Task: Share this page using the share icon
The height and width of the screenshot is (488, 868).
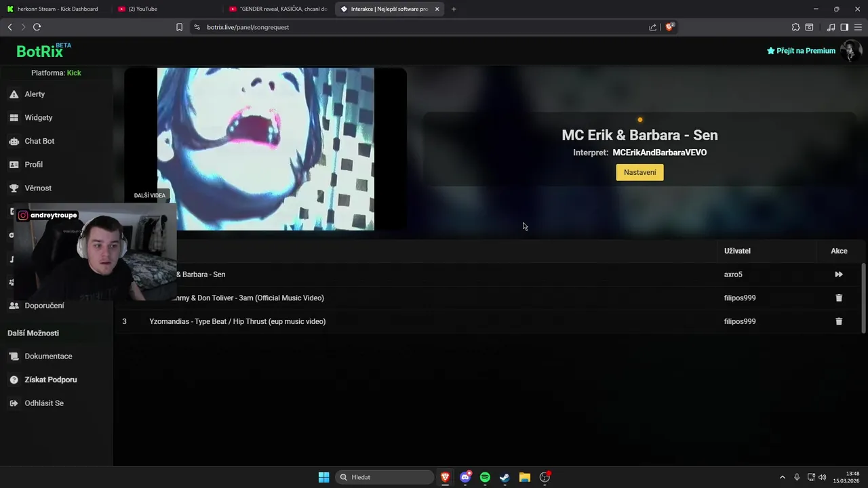Action: point(652,27)
